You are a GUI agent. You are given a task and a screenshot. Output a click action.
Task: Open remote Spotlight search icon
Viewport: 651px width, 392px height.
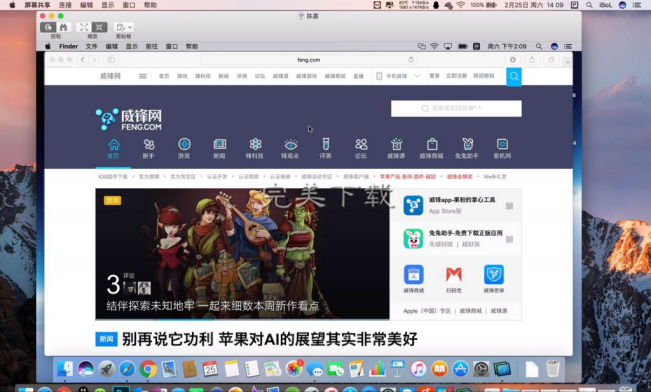pos(539,46)
